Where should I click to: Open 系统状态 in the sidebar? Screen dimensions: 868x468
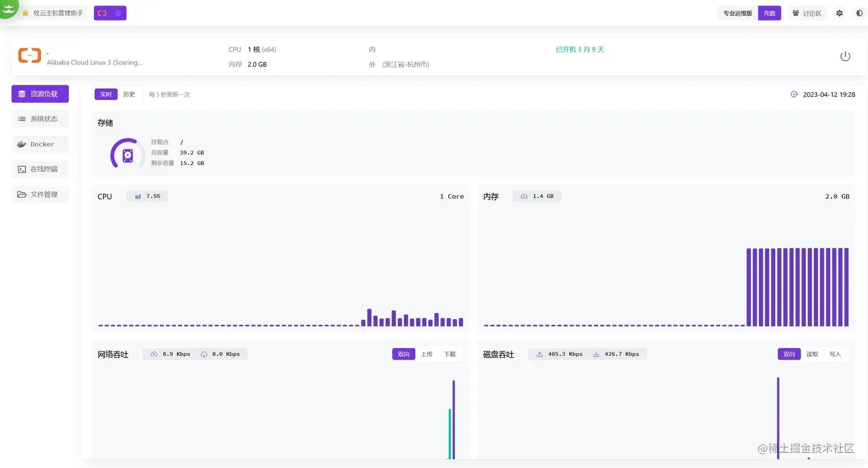tap(40, 119)
